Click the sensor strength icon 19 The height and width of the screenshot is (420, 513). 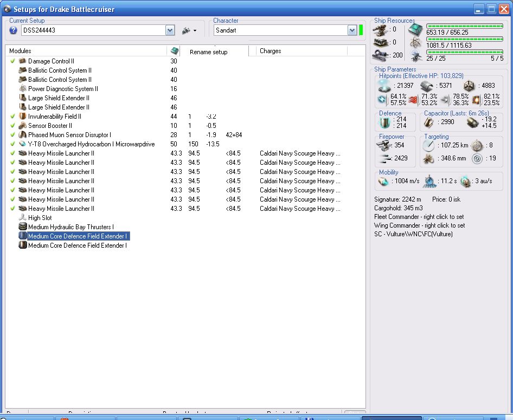point(477,159)
